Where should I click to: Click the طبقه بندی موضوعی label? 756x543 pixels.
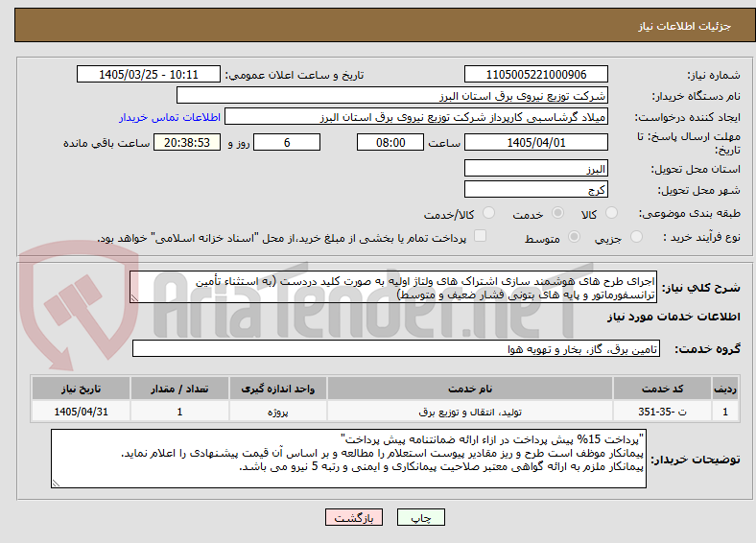point(690,213)
